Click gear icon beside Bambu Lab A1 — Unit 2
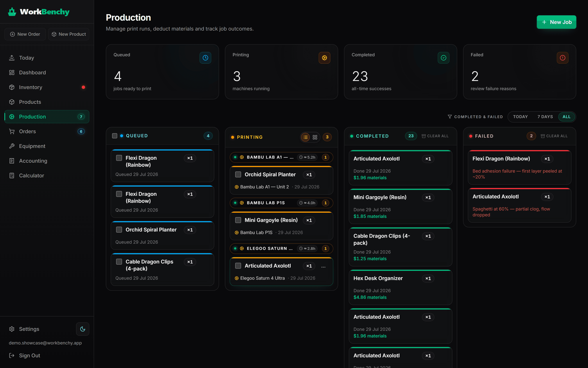The width and height of the screenshot is (588, 368). tap(237, 187)
